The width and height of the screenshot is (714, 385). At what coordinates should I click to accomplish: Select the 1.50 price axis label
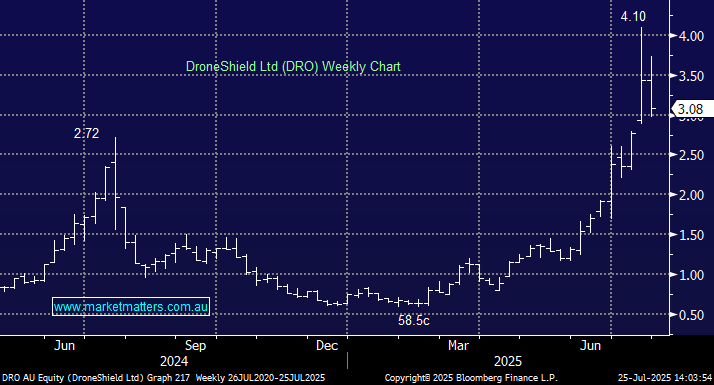click(691, 235)
